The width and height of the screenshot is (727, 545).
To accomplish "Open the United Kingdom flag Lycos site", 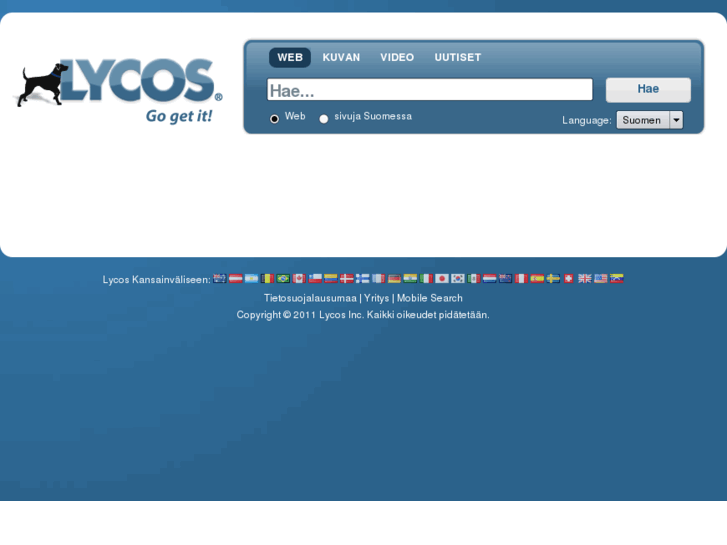I will click(585, 278).
